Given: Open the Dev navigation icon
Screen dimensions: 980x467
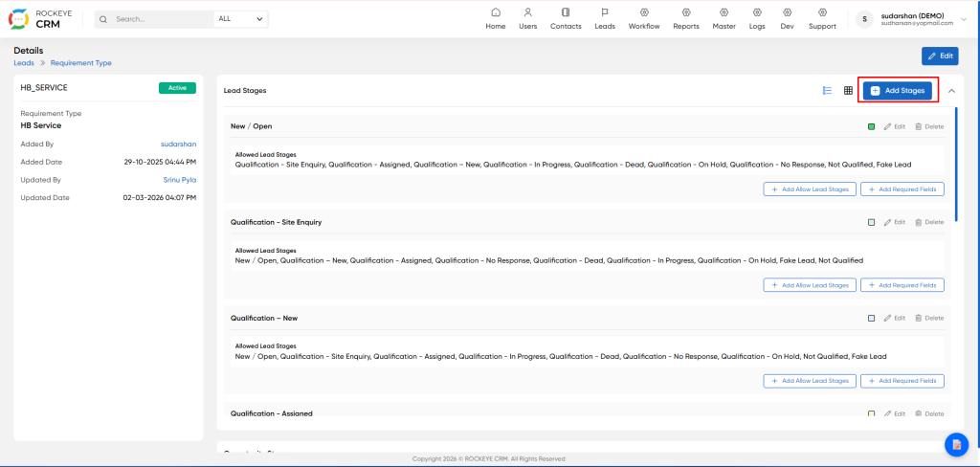Looking at the screenshot, I should pyautogui.click(x=787, y=12).
